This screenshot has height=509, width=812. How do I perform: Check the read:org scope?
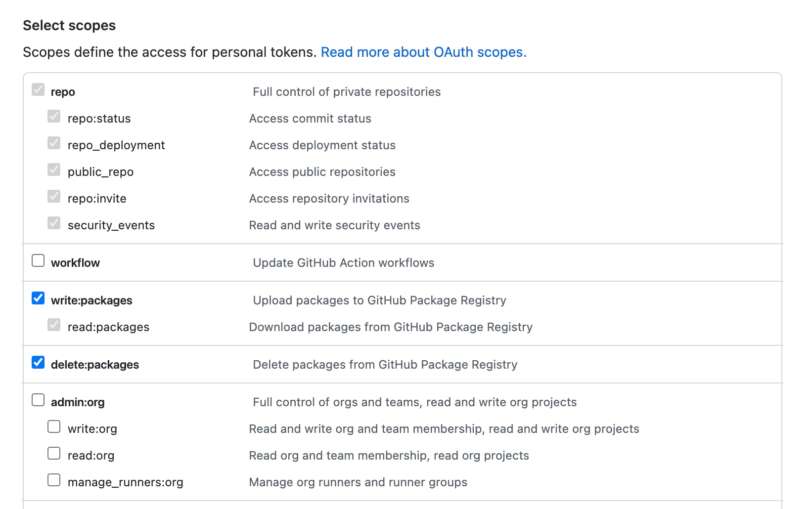[x=54, y=453]
